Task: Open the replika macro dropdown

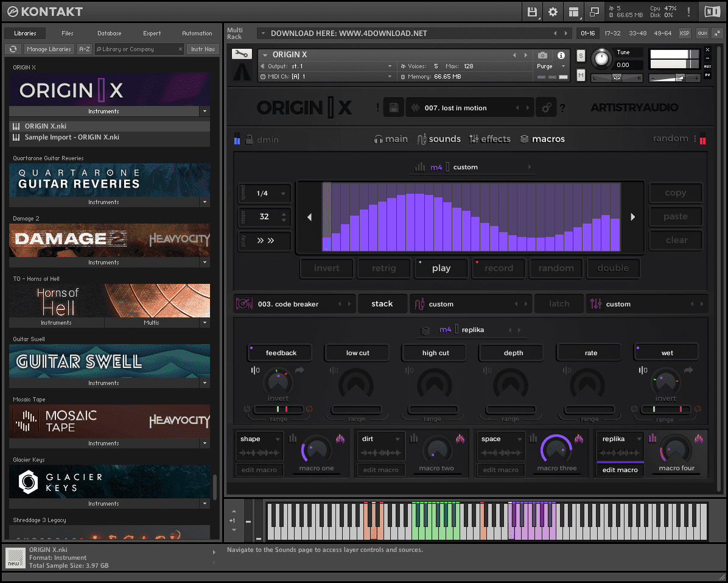Action: (620, 439)
